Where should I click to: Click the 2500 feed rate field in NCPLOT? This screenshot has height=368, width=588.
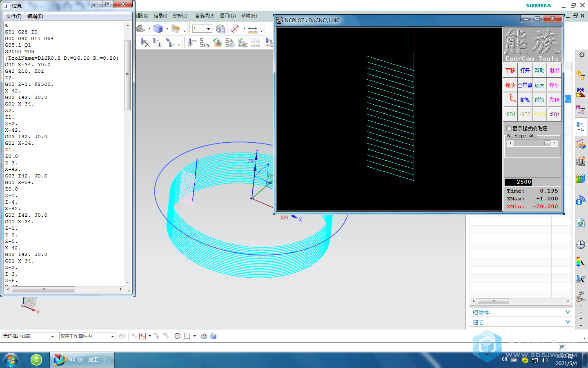(519, 182)
